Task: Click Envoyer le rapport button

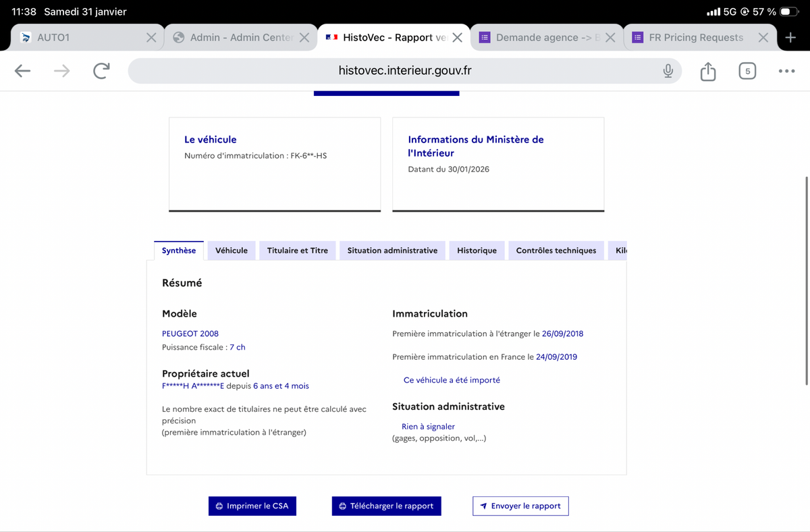Action: click(x=520, y=506)
